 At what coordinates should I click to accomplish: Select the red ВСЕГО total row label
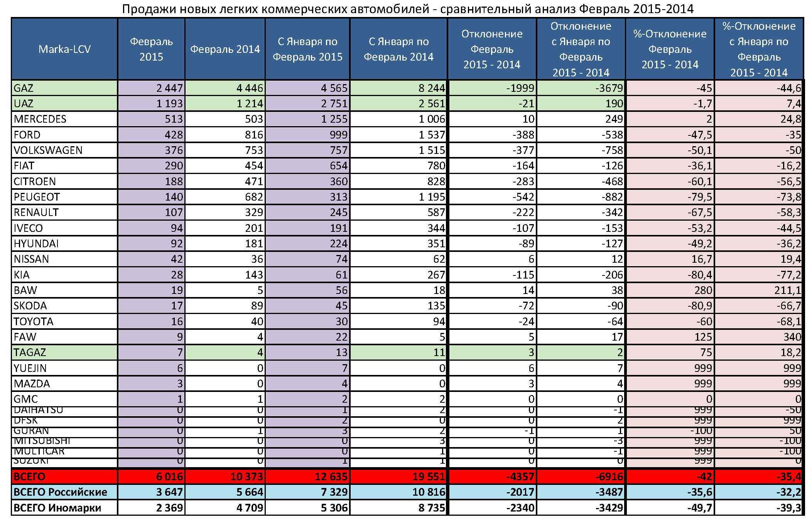pos(64,477)
